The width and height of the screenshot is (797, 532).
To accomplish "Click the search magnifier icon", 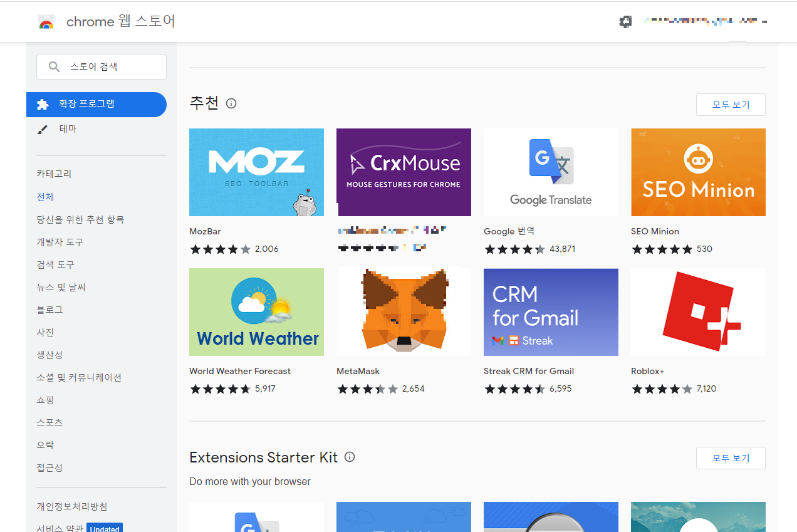I will [x=55, y=66].
